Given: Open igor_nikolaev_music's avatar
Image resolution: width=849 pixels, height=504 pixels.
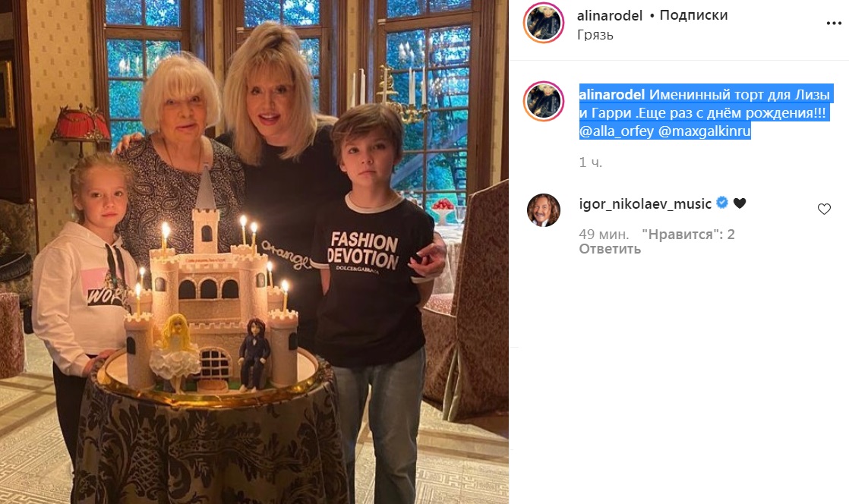Looking at the screenshot, I should click(x=544, y=210).
